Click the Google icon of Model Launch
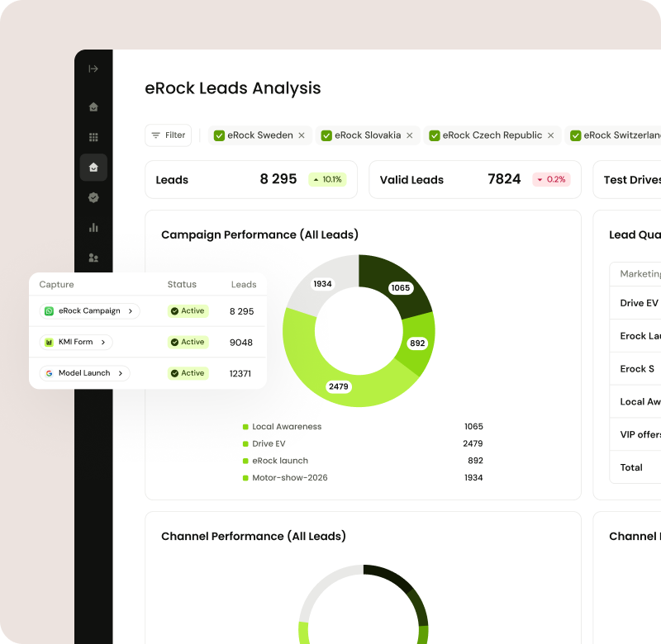This screenshot has height=644, width=661. (x=50, y=373)
